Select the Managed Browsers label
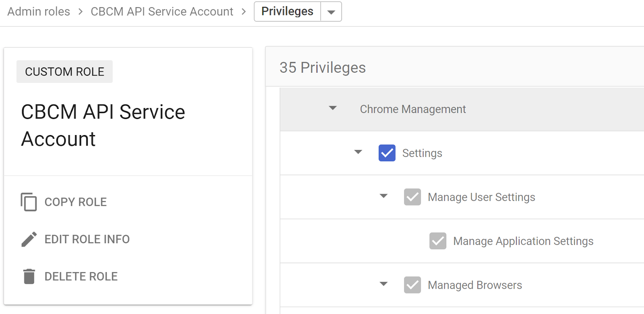Viewport: 644px width, 314px height. (x=475, y=285)
